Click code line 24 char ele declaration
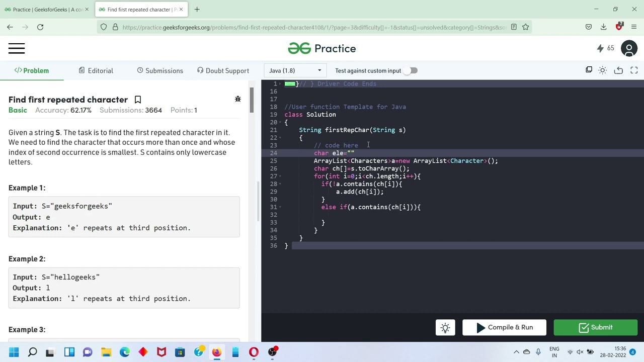Screen dimensions: 644x362 (334, 153)
